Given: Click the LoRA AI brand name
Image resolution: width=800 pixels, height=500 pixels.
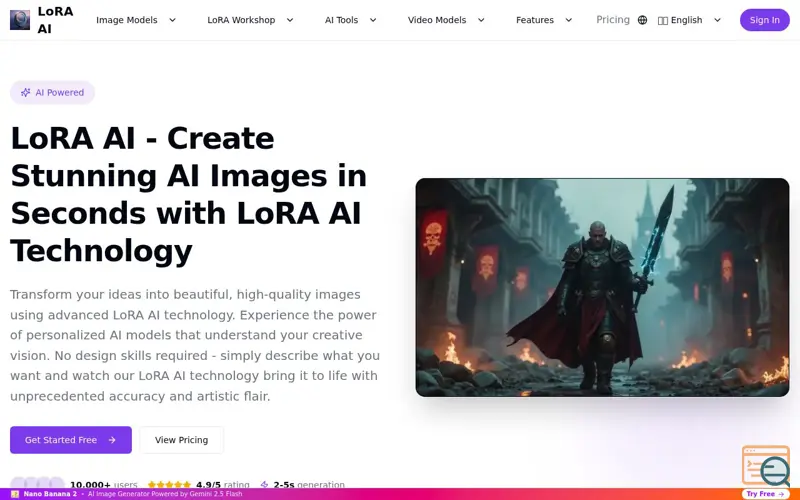Looking at the screenshot, I should pos(55,20).
